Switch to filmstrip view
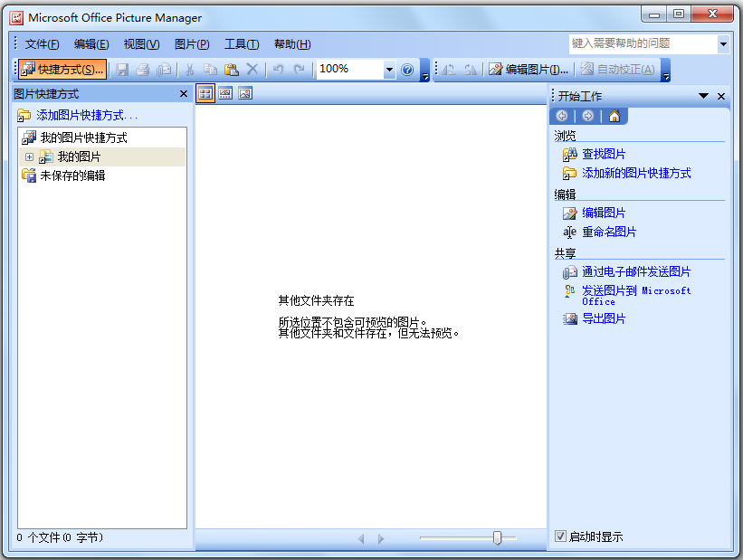743x560 pixels. [x=225, y=93]
